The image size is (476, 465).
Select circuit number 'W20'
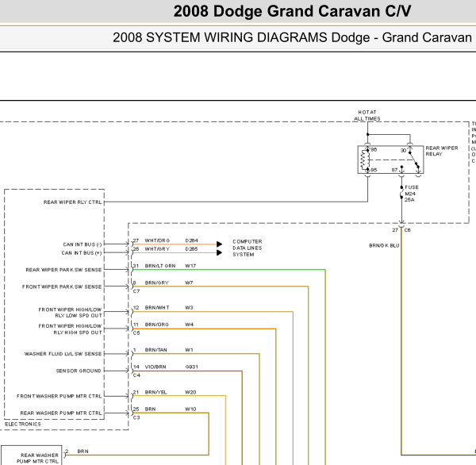tap(190, 392)
